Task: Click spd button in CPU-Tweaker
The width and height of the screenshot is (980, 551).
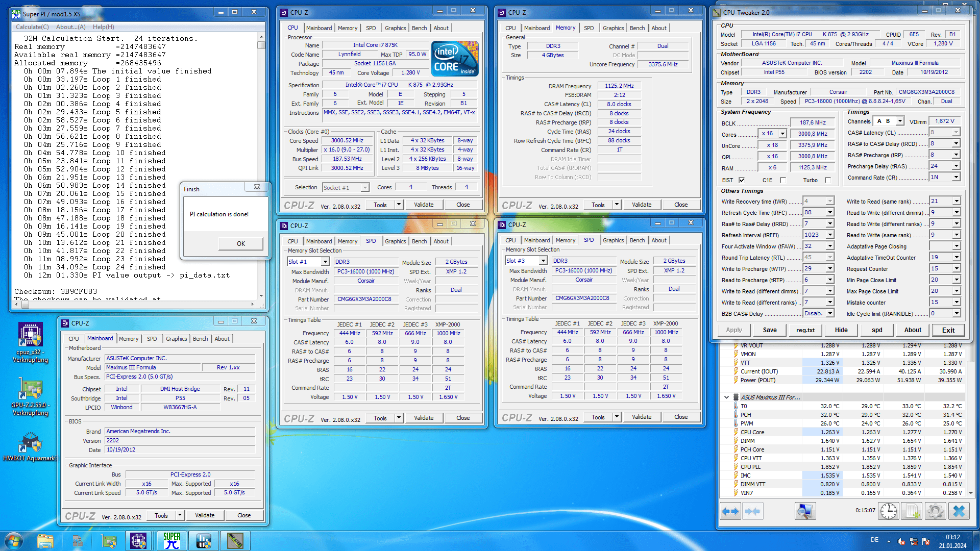Action: tap(877, 330)
